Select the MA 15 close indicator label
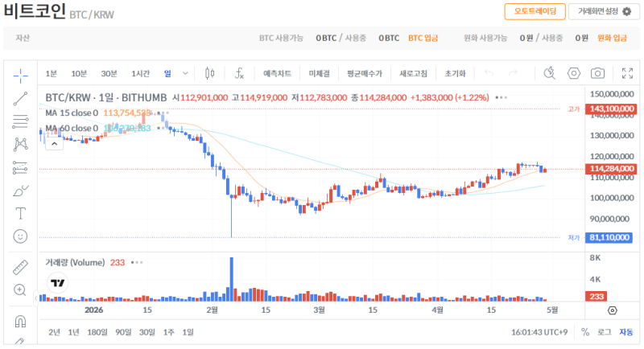Image resolution: width=644 pixels, height=349 pixels. (x=72, y=113)
